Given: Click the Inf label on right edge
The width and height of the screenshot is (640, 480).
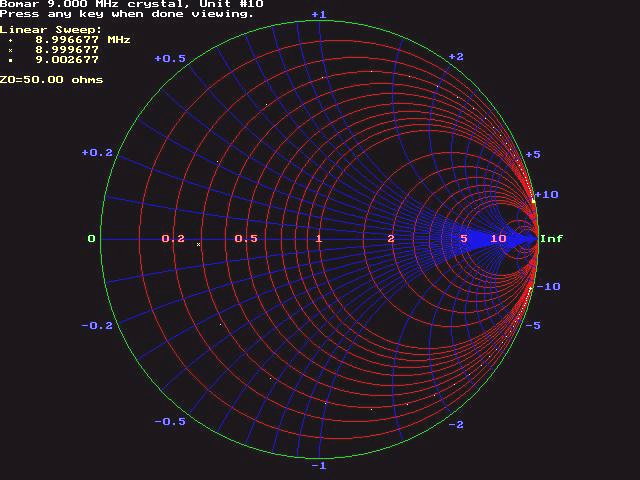Looking at the screenshot, I should point(551,239).
